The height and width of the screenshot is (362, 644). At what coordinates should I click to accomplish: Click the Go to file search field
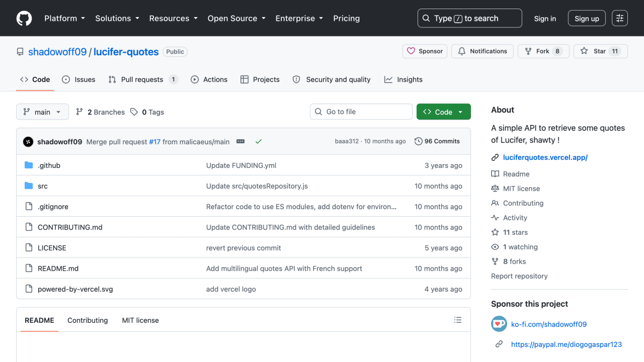pyautogui.click(x=361, y=112)
